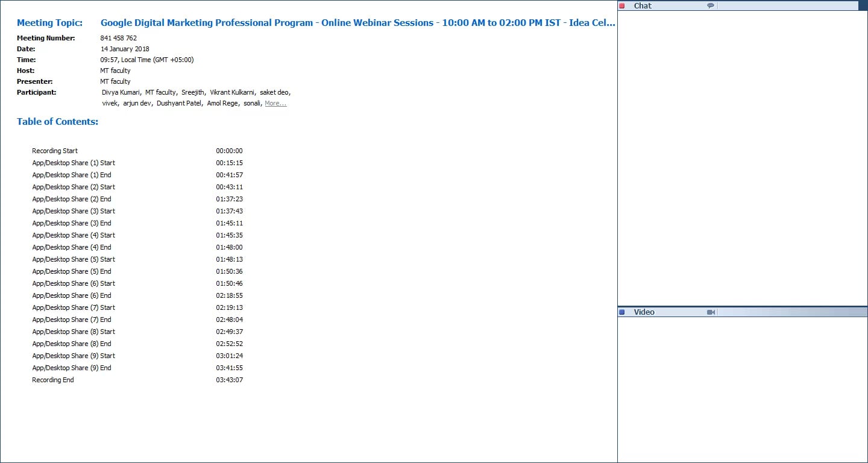Screen dimensions: 868x463
Task: Click participant name Amol Rege
Action: (x=222, y=104)
